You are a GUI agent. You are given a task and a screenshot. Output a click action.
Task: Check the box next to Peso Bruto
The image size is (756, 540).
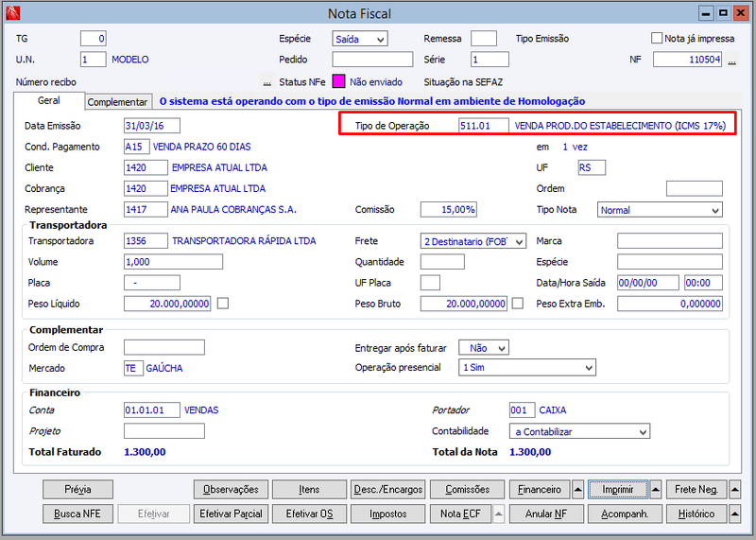[517, 304]
